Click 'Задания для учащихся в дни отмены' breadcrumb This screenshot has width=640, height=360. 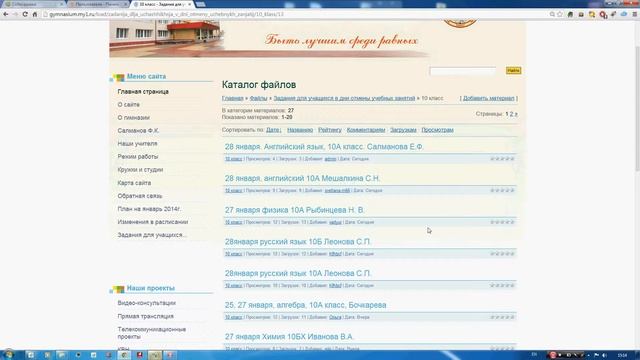click(344, 98)
